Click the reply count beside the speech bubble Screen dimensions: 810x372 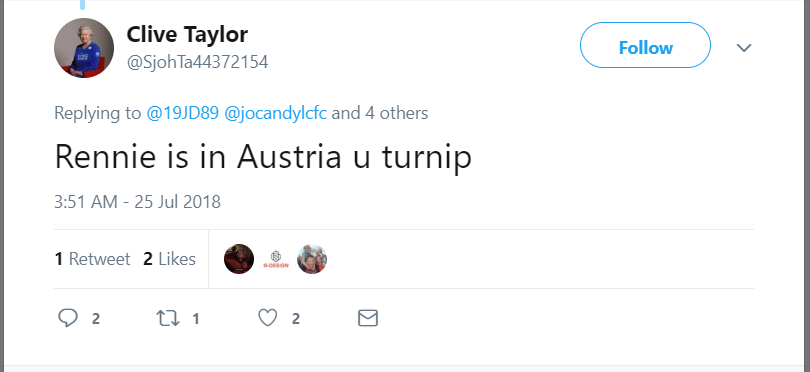click(96, 319)
